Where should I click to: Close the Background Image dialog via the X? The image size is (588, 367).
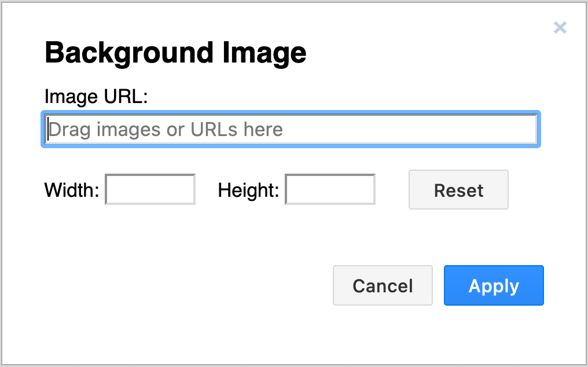click(560, 27)
